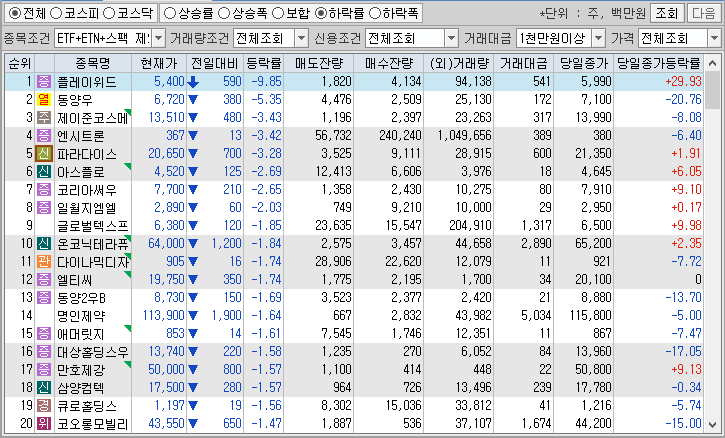The height and width of the screenshot is (438, 725).
Task: Select the 코스피 radio button
Action: (x=55, y=13)
